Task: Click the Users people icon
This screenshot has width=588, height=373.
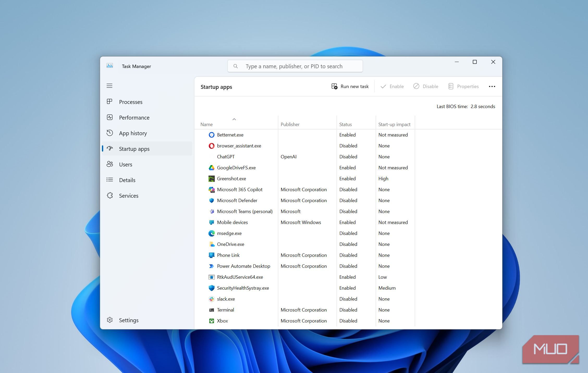Action: point(110,164)
